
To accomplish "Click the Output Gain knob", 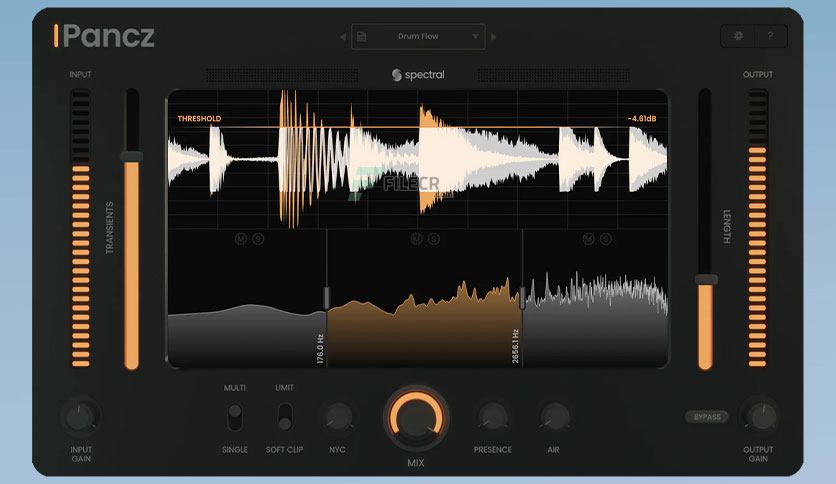I will (x=761, y=417).
